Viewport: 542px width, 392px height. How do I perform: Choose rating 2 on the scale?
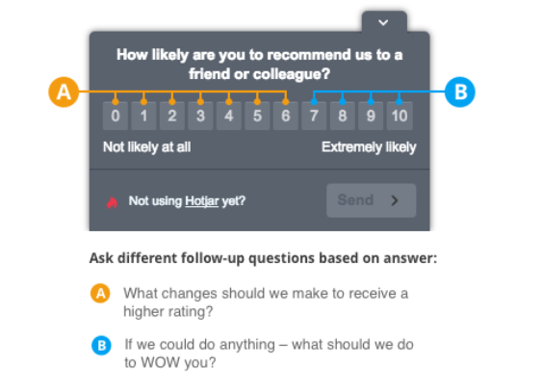[x=172, y=116]
